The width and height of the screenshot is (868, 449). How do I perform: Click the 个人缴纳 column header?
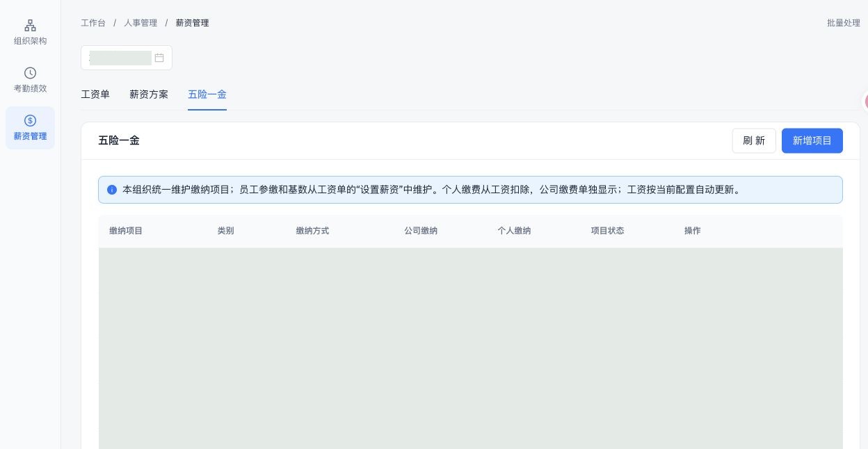[514, 231]
